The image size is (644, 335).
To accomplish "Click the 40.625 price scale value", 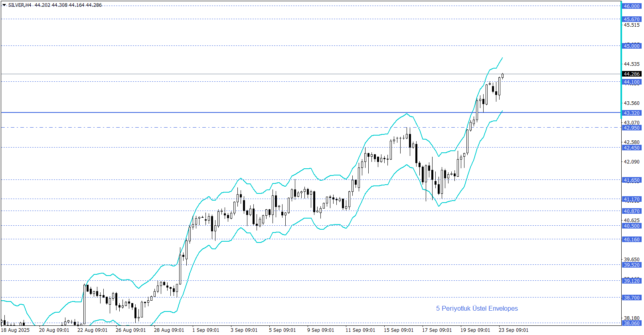I will click(x=632, y=220).
